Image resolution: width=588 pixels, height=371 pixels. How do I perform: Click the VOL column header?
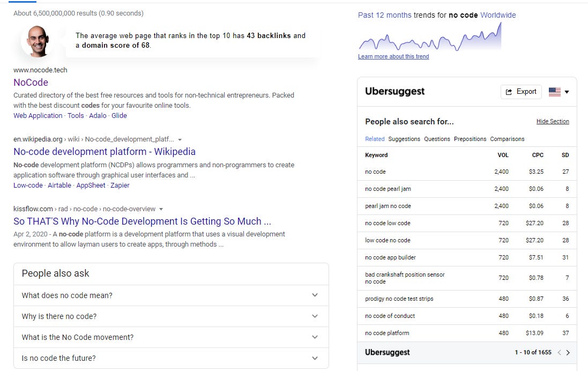(x=503, y=155)
